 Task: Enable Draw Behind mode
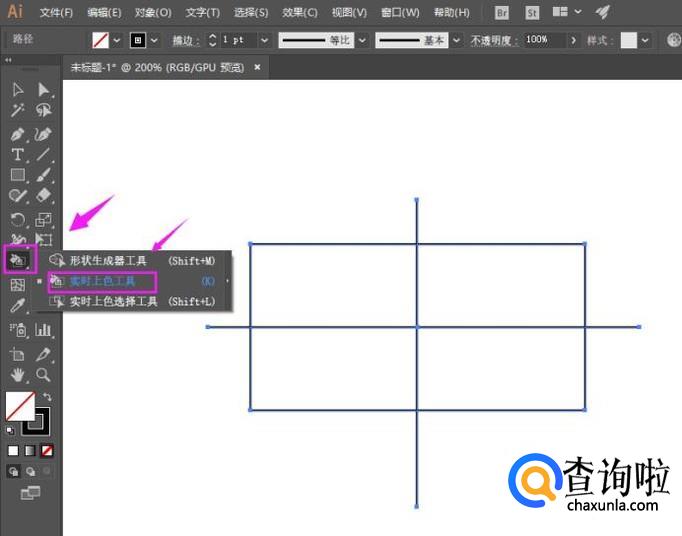coord(30,471)
